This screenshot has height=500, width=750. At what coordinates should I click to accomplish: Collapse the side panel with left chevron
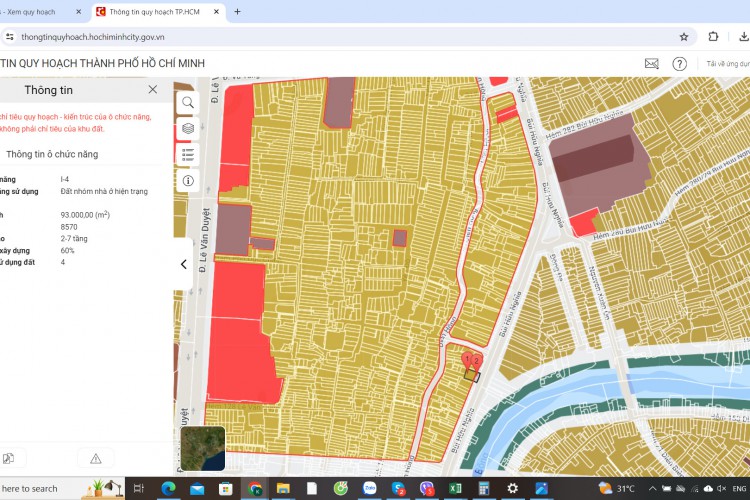[x=184, y=265]
